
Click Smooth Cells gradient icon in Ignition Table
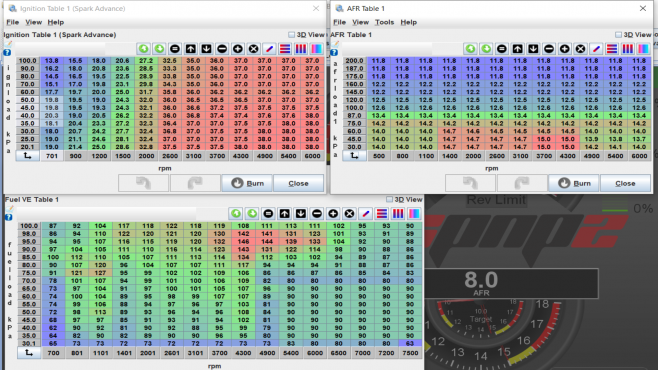click(x=316, y=49)
